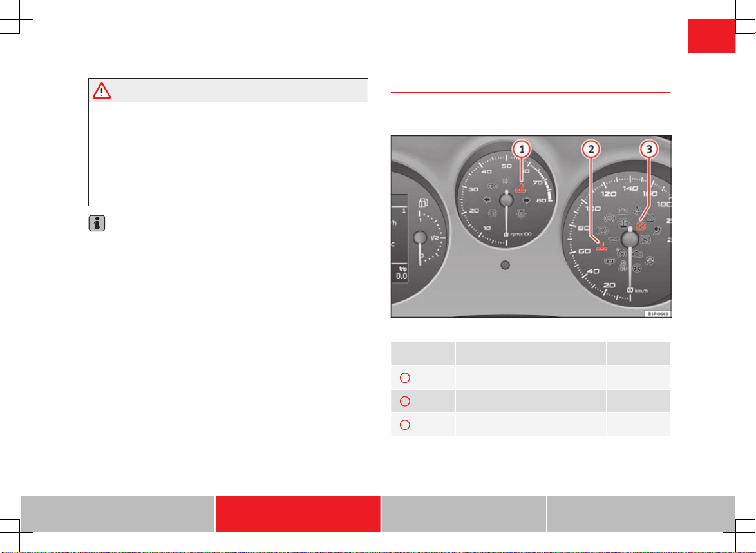Click the check engine warning icon
The height and width of the screenshot is (553, 756).
click(x=638, y=255)
